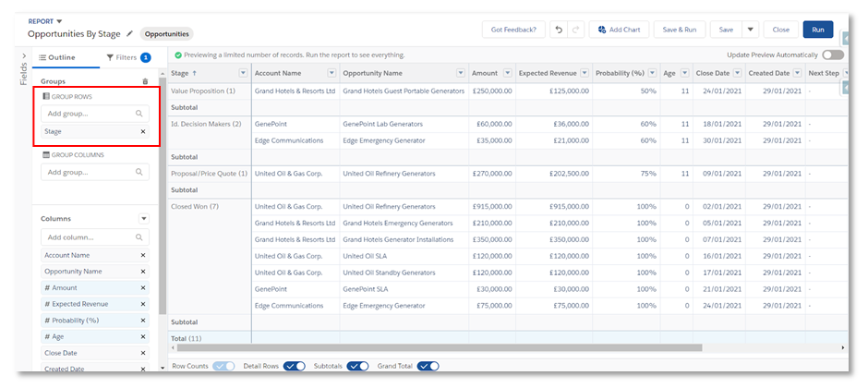Click the Close button
The image size is (868, 388).
pyautogui.click(x=780, y=30)
